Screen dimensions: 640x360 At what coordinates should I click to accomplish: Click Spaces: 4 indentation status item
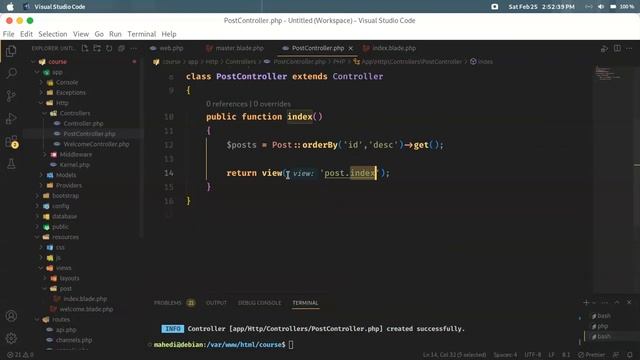pos(505,355)
